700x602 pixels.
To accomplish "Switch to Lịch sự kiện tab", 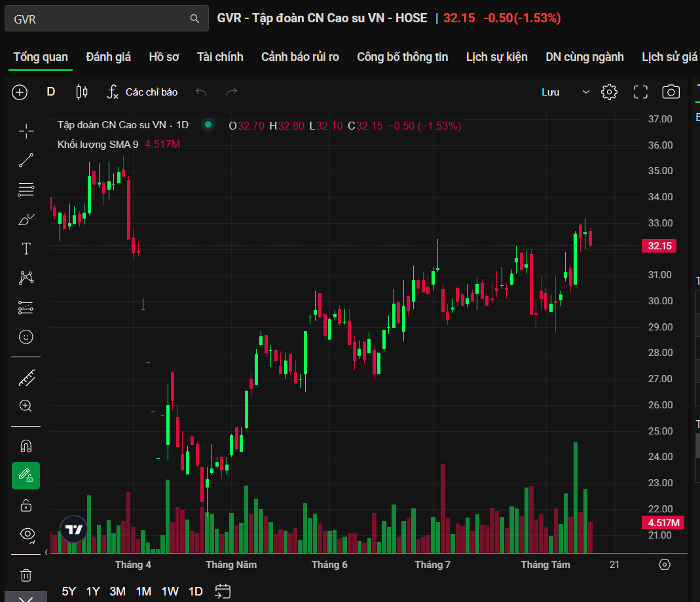I will click(x=496, y=57).
